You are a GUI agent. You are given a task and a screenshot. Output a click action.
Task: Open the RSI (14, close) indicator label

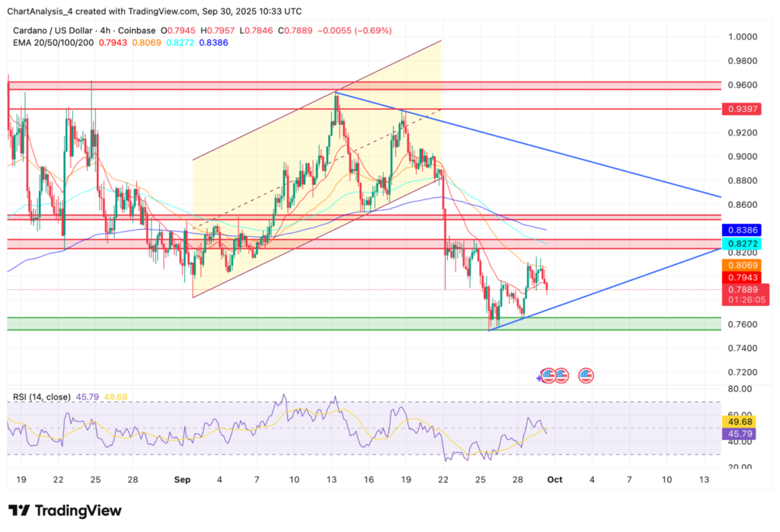42,397
